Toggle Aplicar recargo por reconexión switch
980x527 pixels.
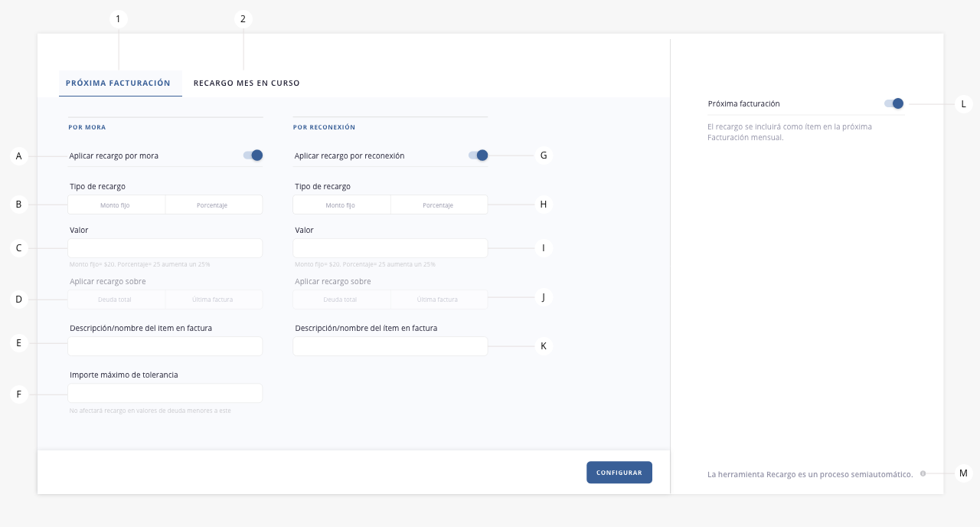coord(479,155)
